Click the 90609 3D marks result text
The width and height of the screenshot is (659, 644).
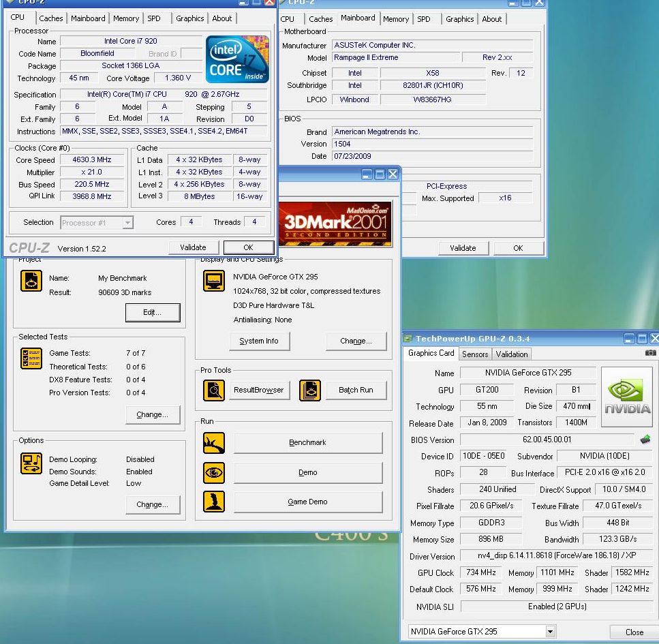pos(125,292)
